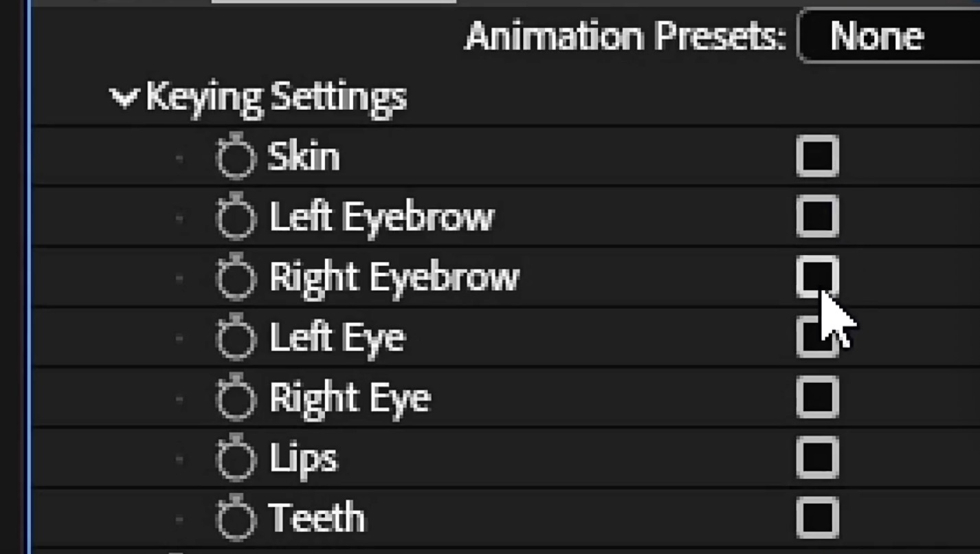Enable the Teeth checkbox

[817, 518]
